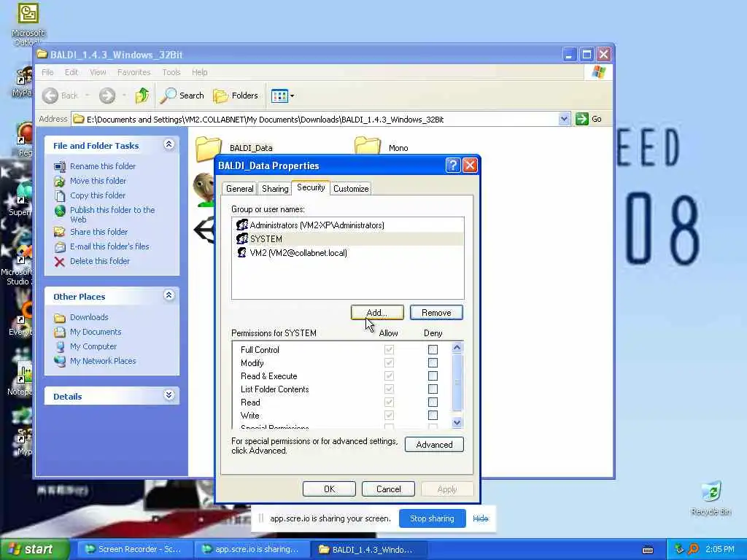Open My Network Places link
Image resolution: width=747 pixels, height=560 pixels.
point(102,361)
